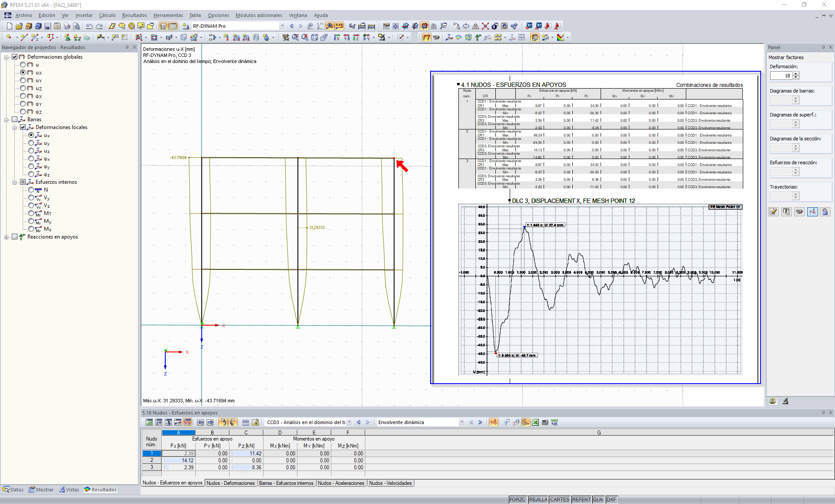Switch to Nudos - Deformaciones tab

point(230,483)
